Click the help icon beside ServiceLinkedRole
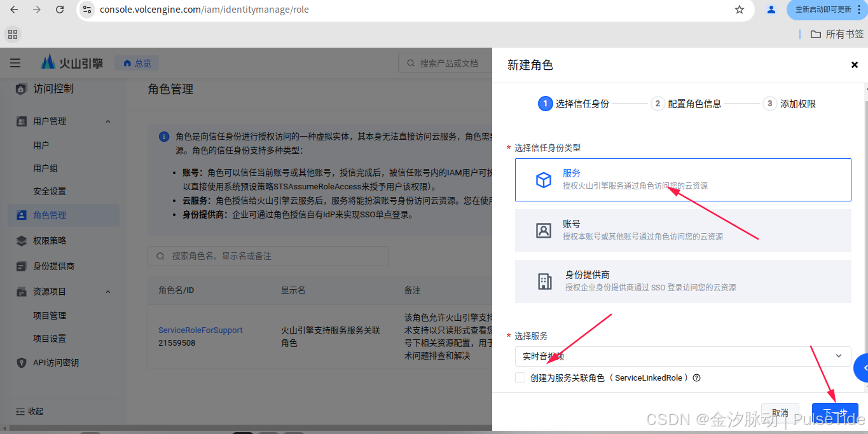The image size is (868, 434). pos(696,377)
